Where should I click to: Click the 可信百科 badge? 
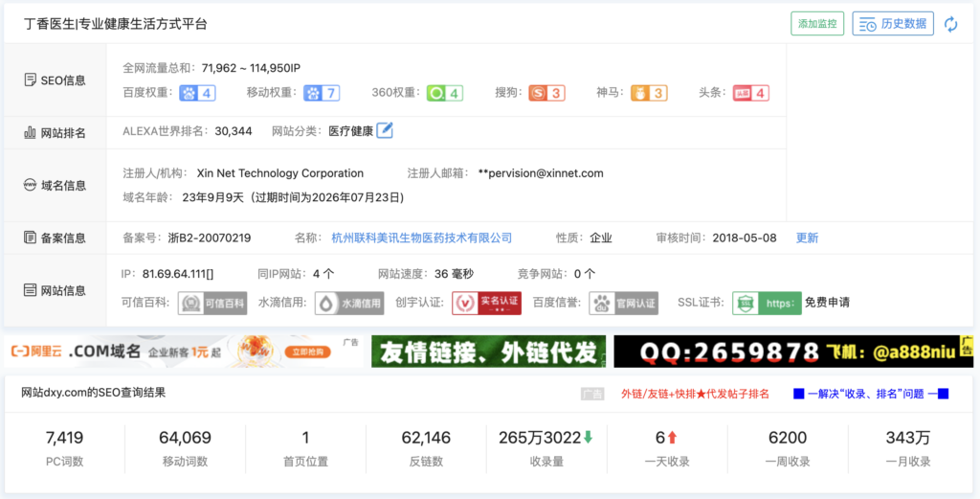[212, 303]
